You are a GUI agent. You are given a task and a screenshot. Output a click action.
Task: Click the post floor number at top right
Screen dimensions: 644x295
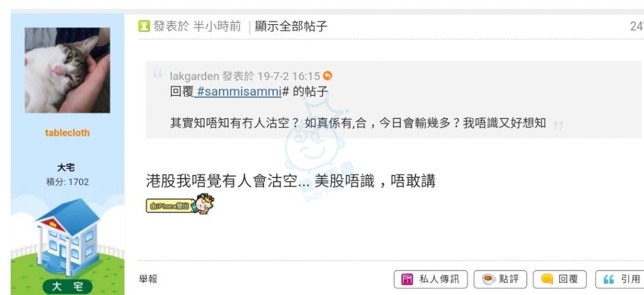(636, 26)
